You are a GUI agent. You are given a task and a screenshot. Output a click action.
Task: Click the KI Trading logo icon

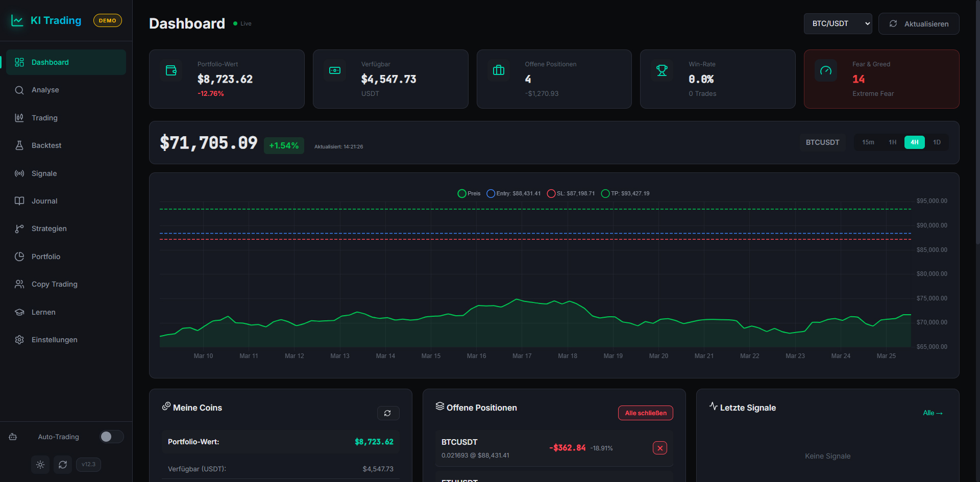point(17,21)
